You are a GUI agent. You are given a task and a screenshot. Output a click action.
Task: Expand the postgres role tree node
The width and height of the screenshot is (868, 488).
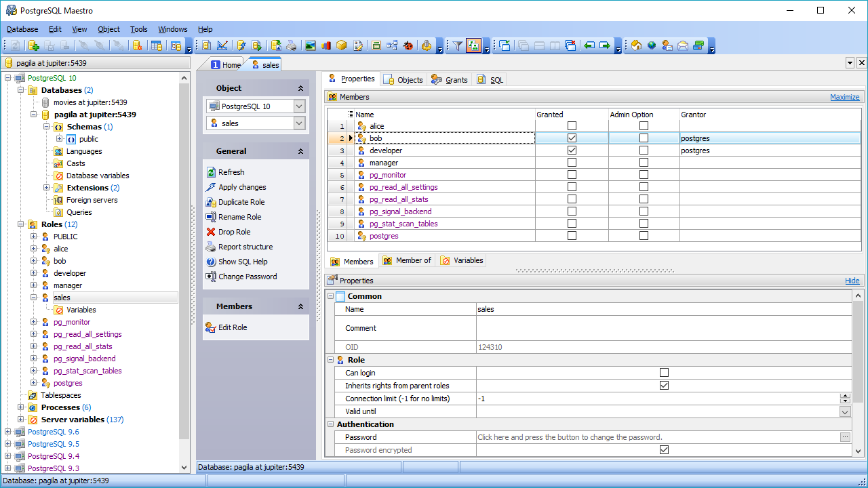point(34,383)
